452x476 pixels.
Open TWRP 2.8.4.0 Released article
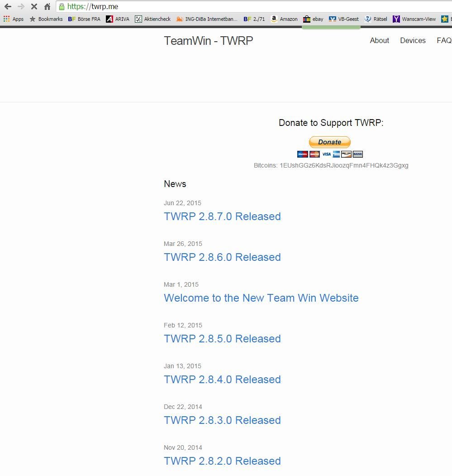[222, 380]
